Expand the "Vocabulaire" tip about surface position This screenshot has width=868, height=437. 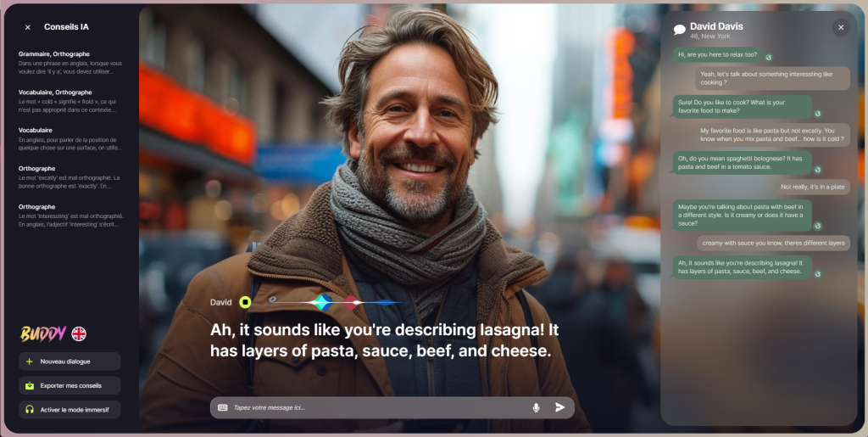pyautogui.click(x=70, y=138)
